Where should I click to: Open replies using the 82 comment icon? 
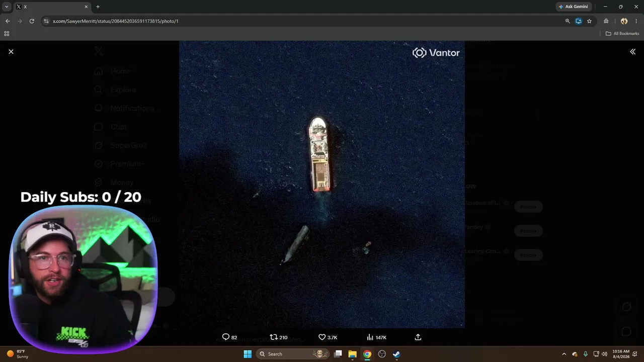coord(229,337)
